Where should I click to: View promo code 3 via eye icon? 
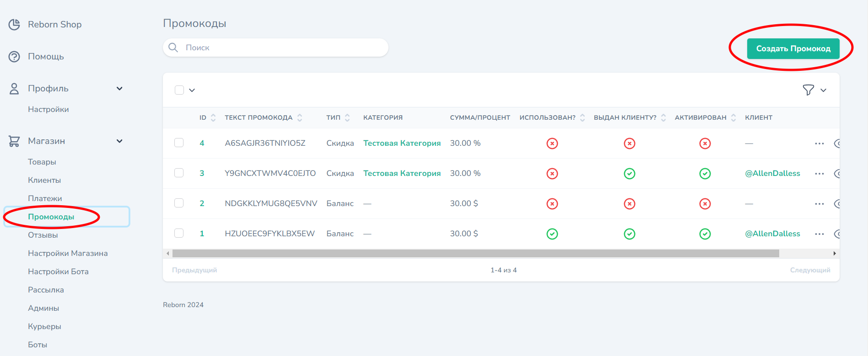click(x=837, y=174)
